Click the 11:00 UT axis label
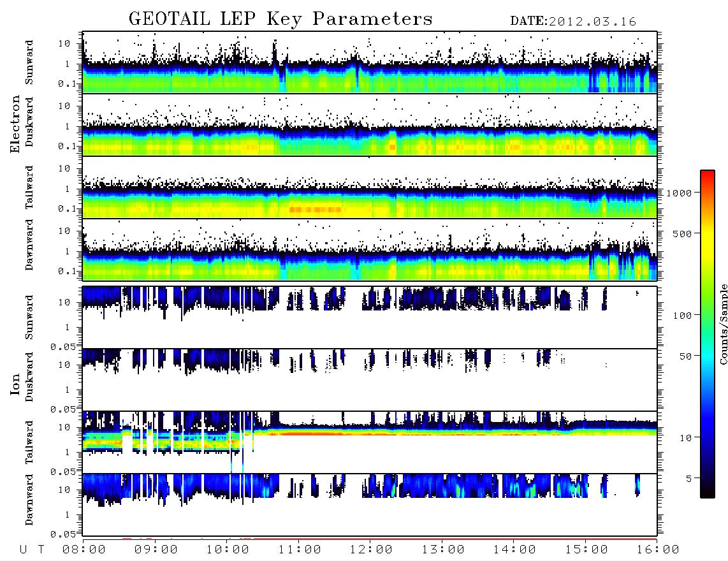728x561 pixels. 300,550
